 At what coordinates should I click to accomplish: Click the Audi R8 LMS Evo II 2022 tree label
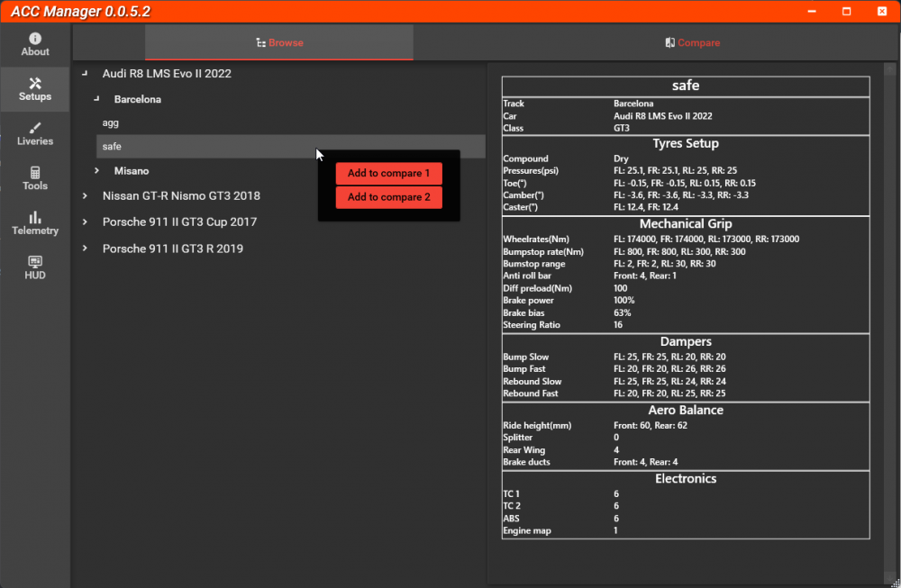click(x=168, y=74)
